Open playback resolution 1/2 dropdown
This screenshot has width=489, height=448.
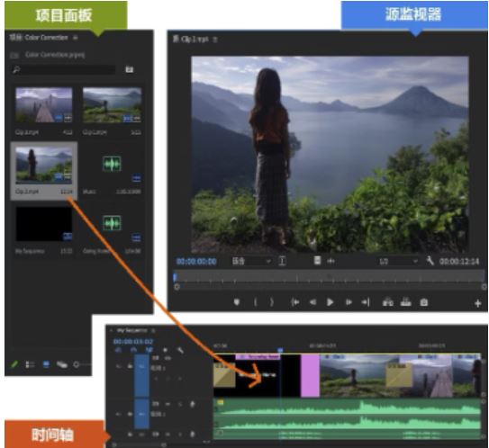coord(398,261)
